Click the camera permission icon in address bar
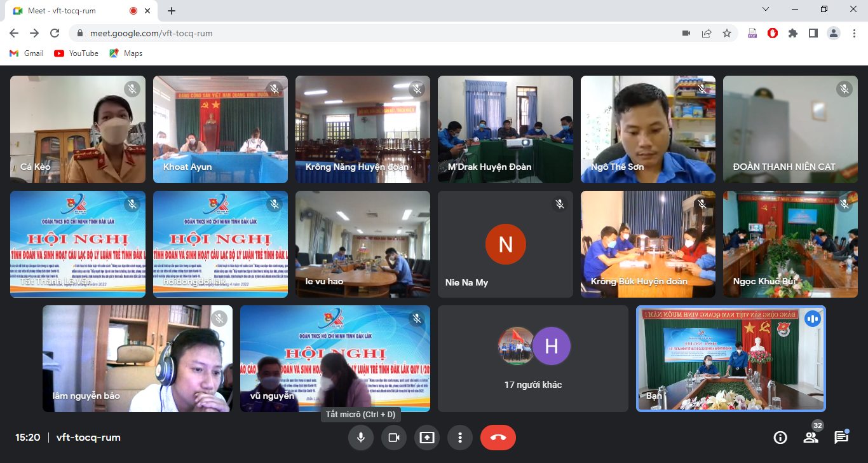The width and height of the screenshot is (868, 463). [686, 32]
